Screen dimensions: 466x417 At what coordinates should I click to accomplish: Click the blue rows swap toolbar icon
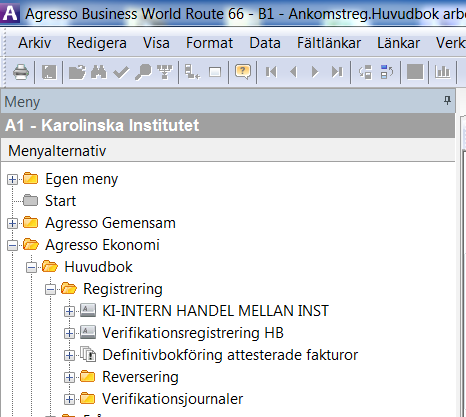click(x=387, y=72)
